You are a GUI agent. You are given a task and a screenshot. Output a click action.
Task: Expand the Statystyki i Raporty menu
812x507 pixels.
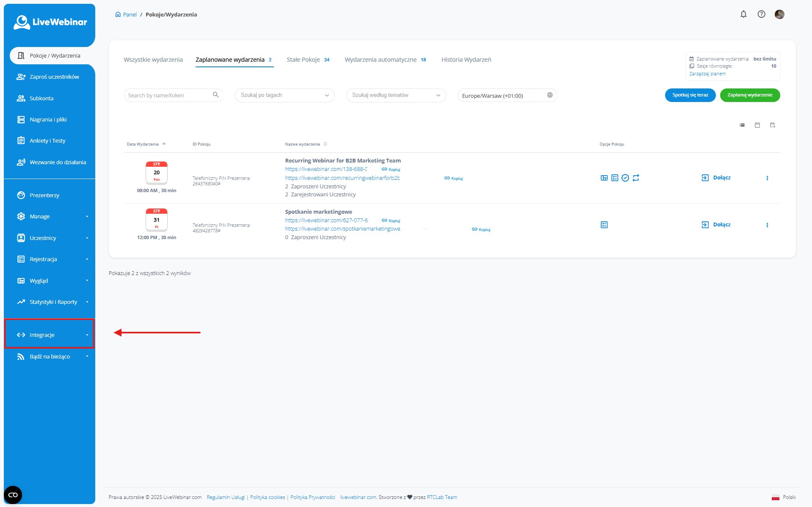point(53,302)
